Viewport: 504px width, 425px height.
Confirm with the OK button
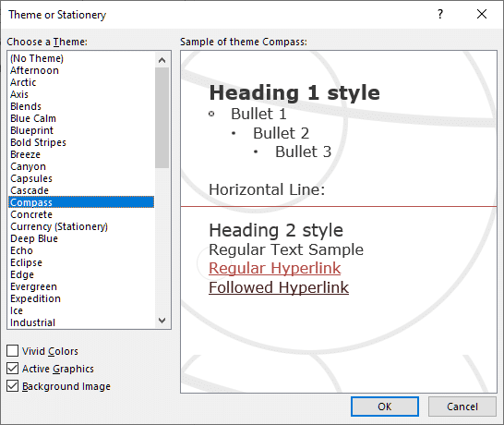(x=385, y=407)
